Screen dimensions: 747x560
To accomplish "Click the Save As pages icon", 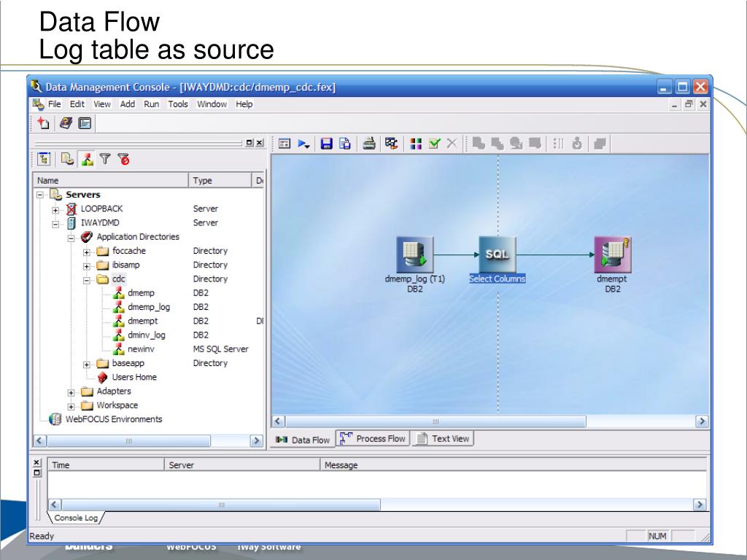I will [345, 144].
